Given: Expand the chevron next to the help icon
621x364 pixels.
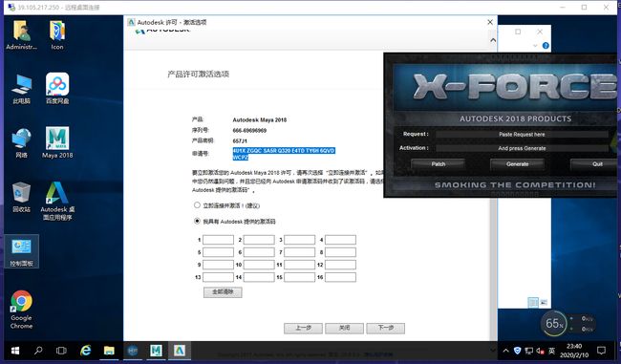Looking at the screenshot, I should coord(535,46).
